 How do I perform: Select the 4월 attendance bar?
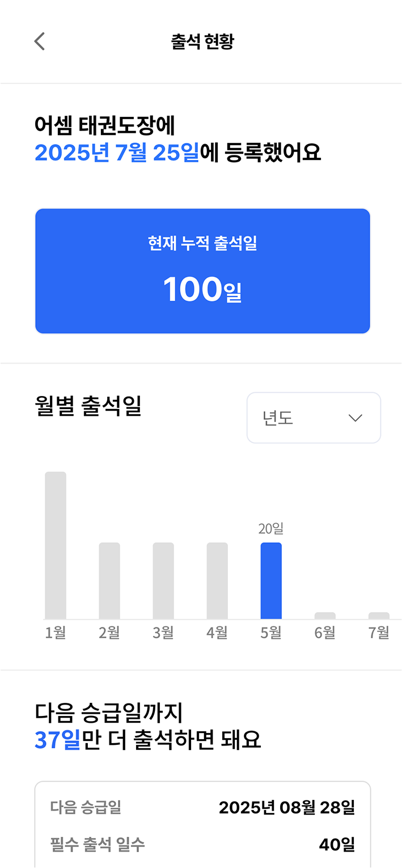point(217,580)
